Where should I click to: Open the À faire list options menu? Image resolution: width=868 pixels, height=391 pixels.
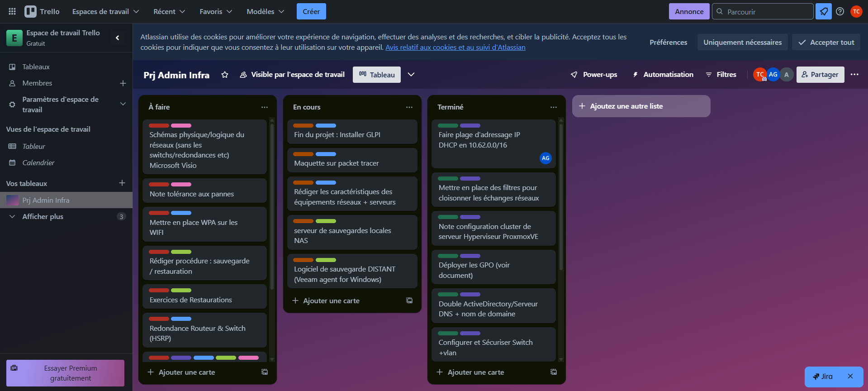265,107
